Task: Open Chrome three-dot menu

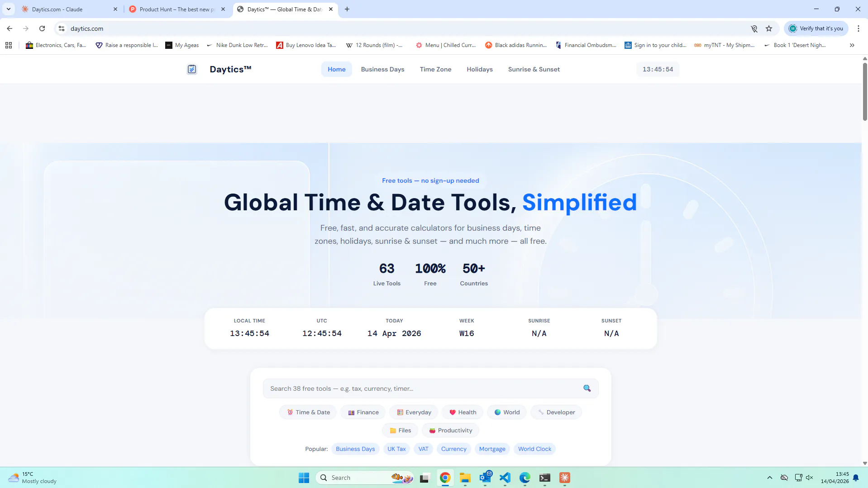Action: click(858, 28)
